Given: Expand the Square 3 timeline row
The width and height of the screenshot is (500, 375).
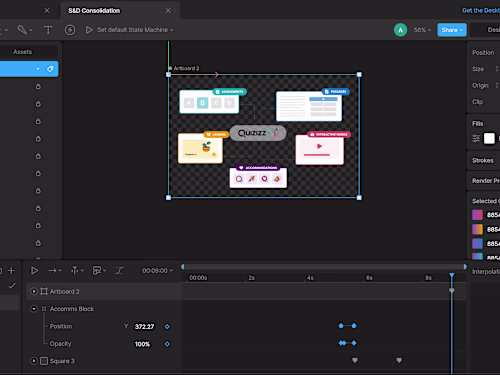Looking at the screenshot, I should (x=34, y=361).
